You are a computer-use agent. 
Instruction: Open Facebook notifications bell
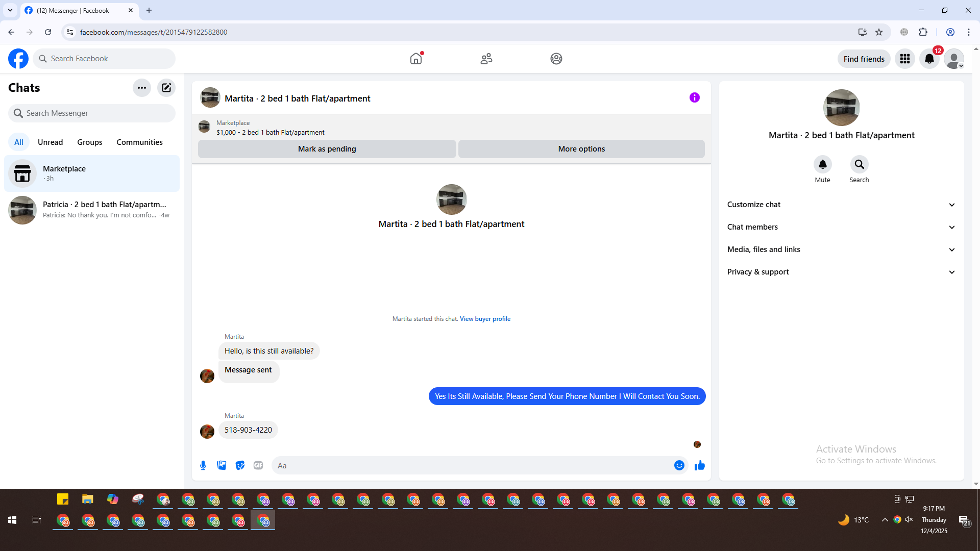(x=929, y=59)
